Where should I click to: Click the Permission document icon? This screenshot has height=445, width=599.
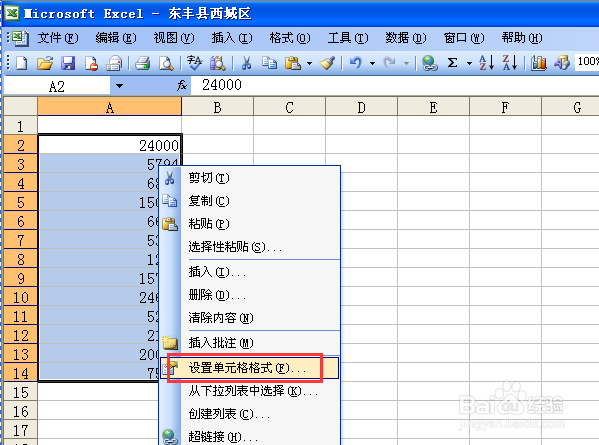click(x=91, y=63)
